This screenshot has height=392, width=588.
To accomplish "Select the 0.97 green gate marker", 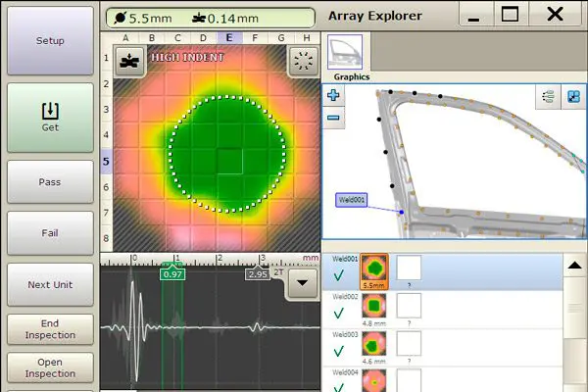I will [x=173, y=273].
